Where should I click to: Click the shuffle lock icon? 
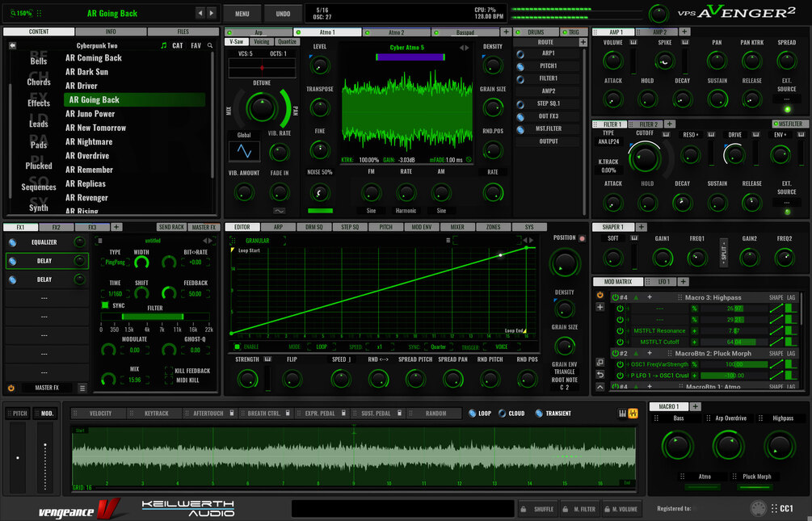[523, 509]
